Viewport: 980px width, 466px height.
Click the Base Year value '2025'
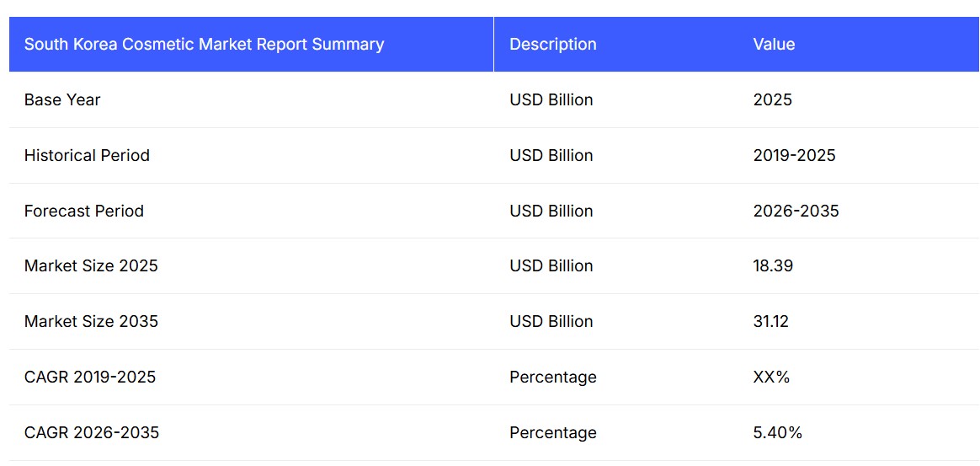pos(772,100)
